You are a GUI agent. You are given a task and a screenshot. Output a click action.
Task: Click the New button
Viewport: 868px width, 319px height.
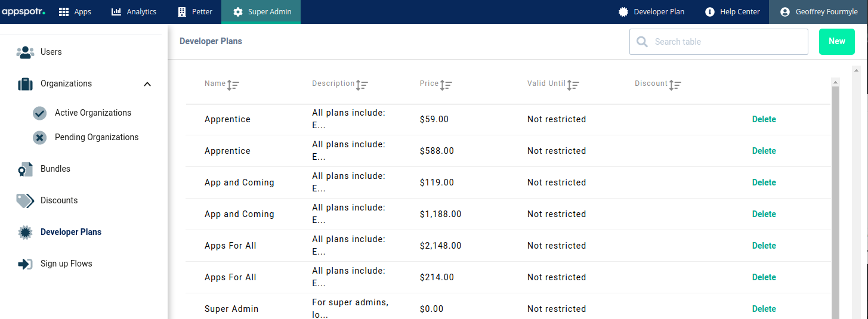click(837, 42)
